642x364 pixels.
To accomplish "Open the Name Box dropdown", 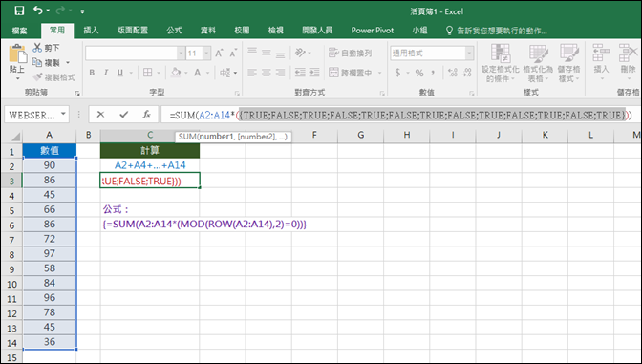I will point(63,114).
